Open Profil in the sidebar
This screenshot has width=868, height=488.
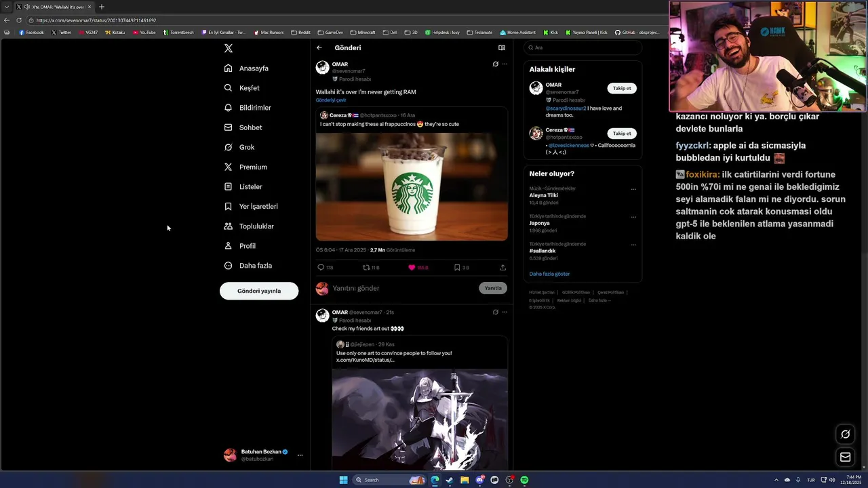click(240, 246)
